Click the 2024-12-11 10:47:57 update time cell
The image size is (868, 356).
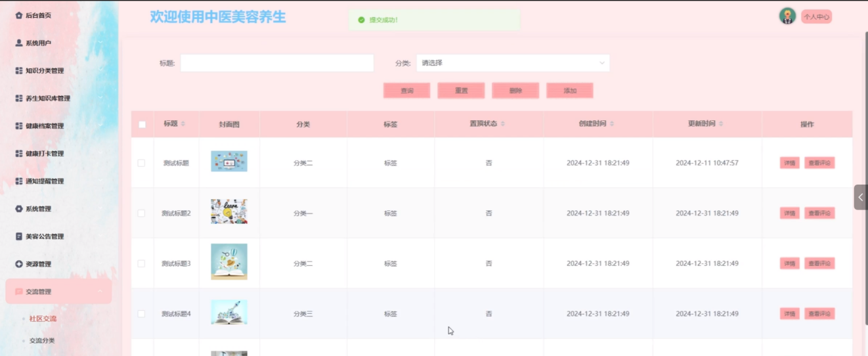click(707, 163)
